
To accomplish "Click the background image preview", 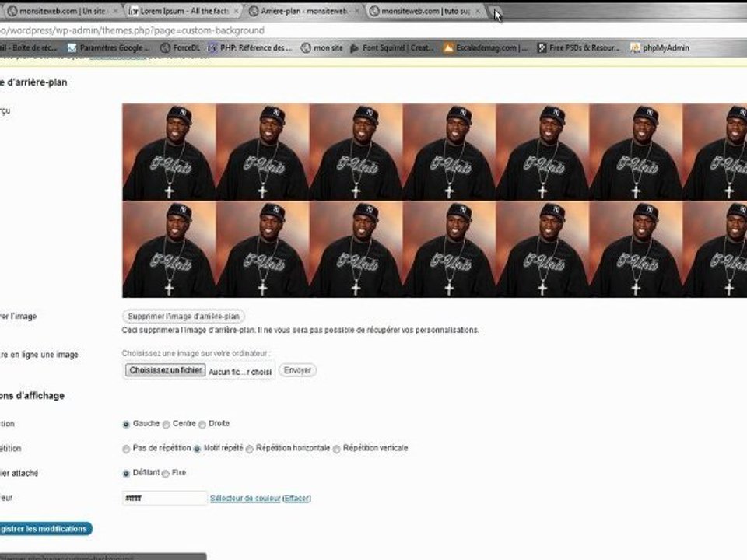I will [x=434, y=201].
